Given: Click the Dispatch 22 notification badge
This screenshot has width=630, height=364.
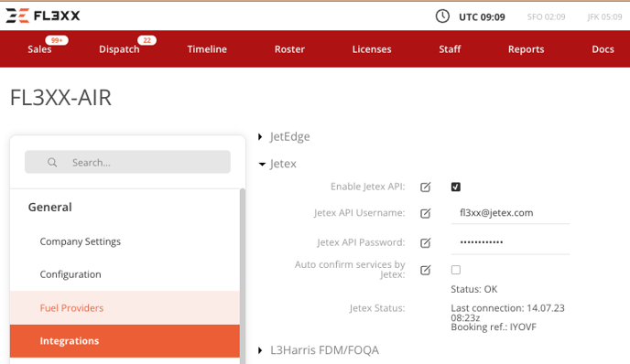Looking at the screenshot, I should (x=147, y=40).
